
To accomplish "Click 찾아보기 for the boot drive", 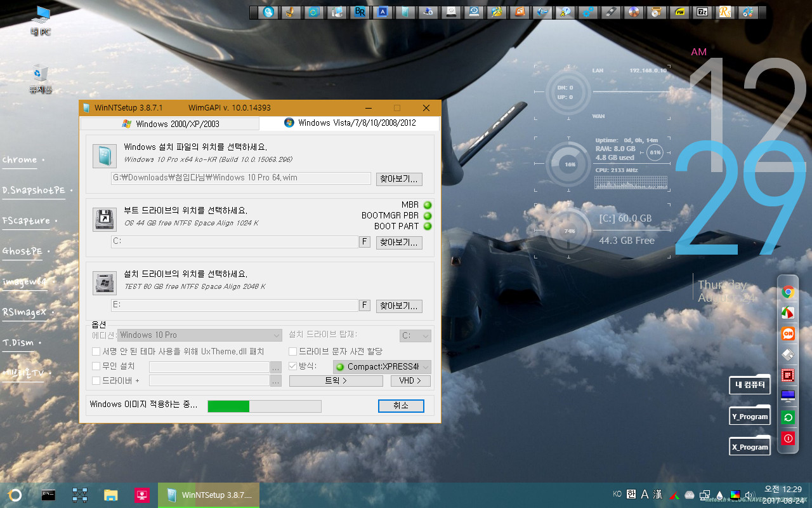I will [x=399, y=243].
